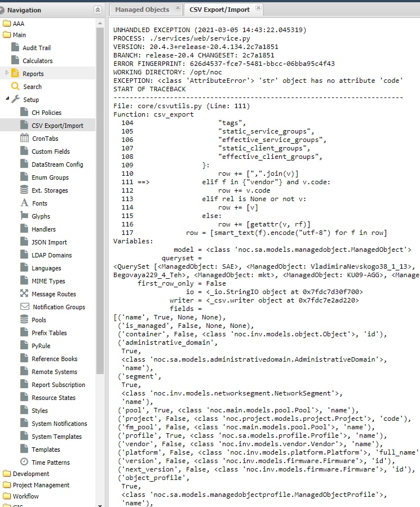This screenshot has width=420, height=507.
Task: Click the Glyphs flag icon
Action: pos(24,216)
